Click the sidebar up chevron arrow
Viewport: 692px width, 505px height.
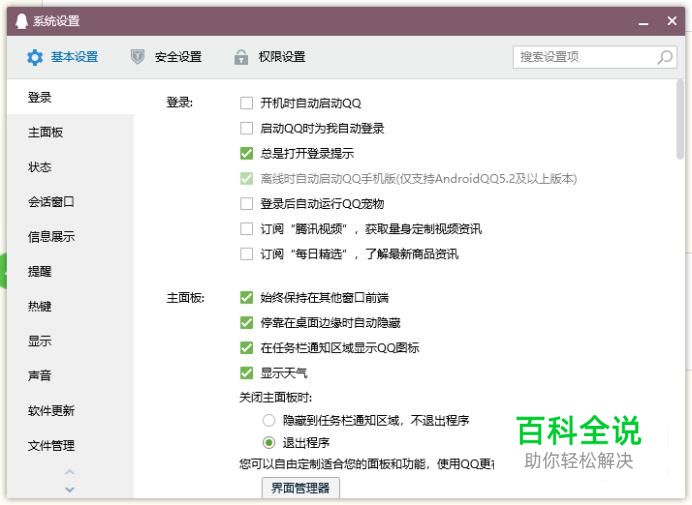(x=69, y=472)
